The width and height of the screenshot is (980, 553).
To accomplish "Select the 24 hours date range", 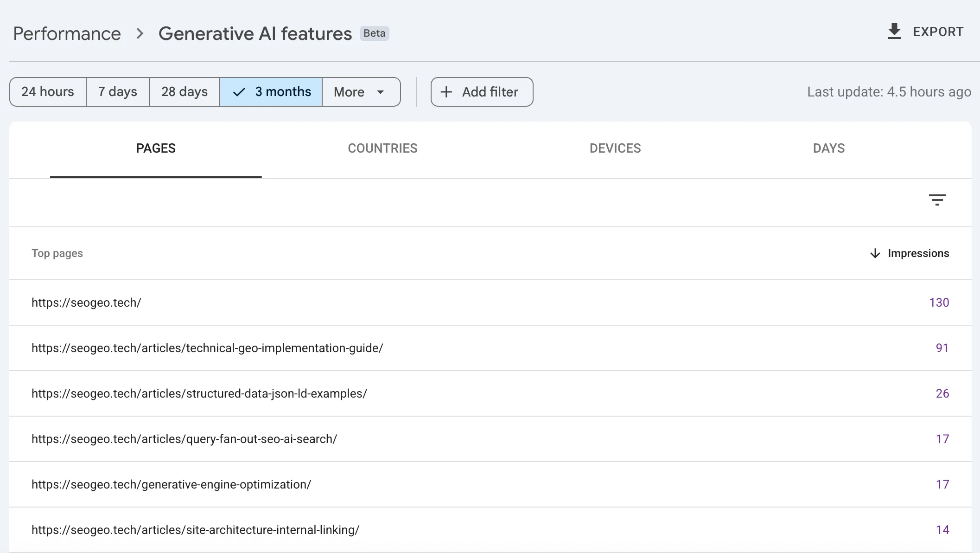I will pos(48,92).
